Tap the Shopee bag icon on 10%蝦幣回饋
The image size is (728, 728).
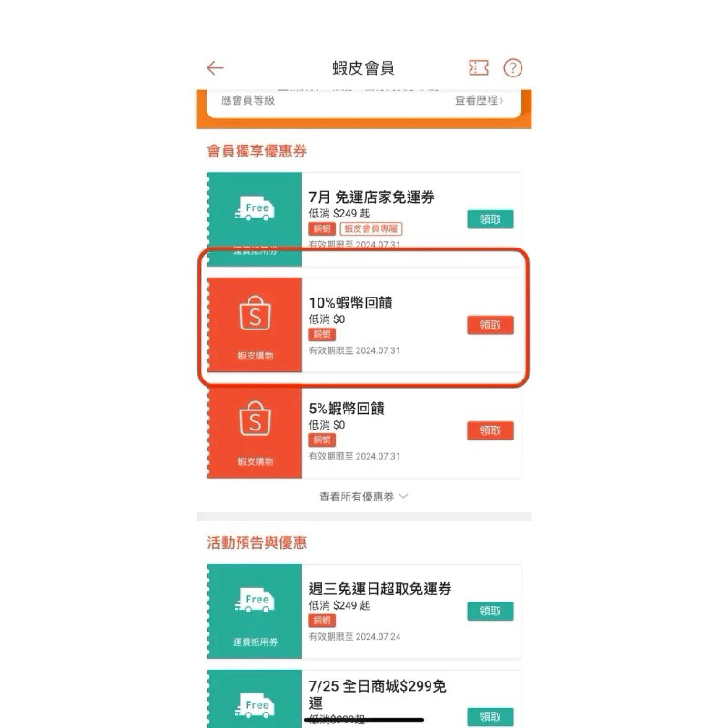coord(255,313)
